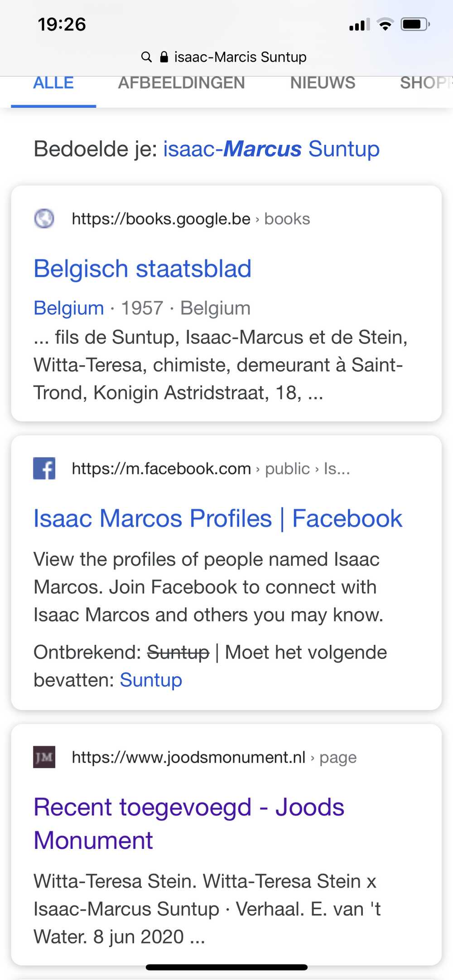
Task: Tap the padlock security icon
Action: (x=164, y=57)
